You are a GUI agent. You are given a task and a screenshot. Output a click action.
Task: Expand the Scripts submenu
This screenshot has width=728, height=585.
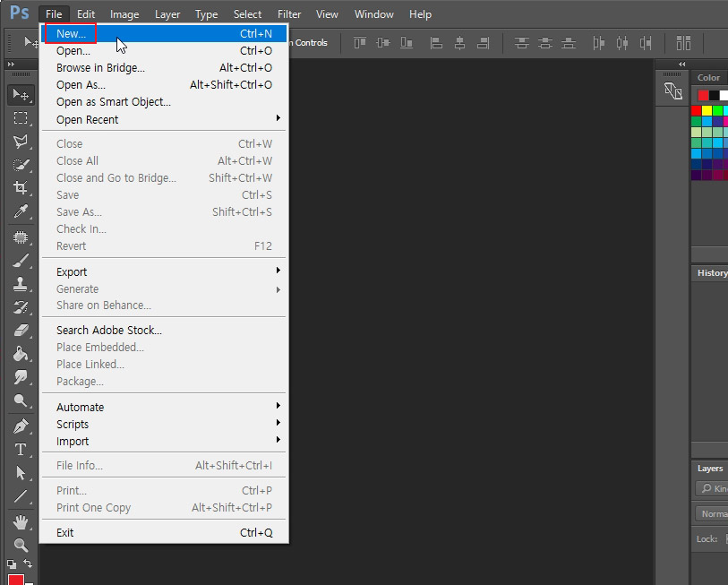164,425
